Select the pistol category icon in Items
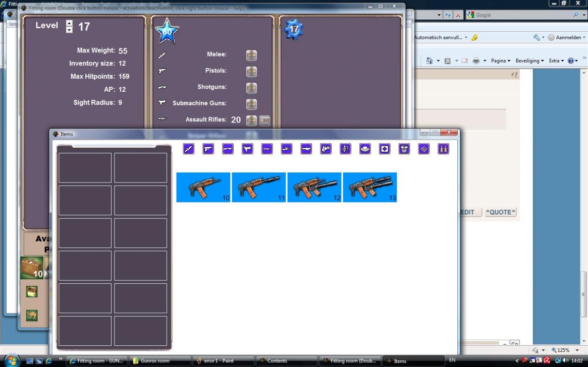The height and width of the screenshot is (367, 588). coord(208,149)
